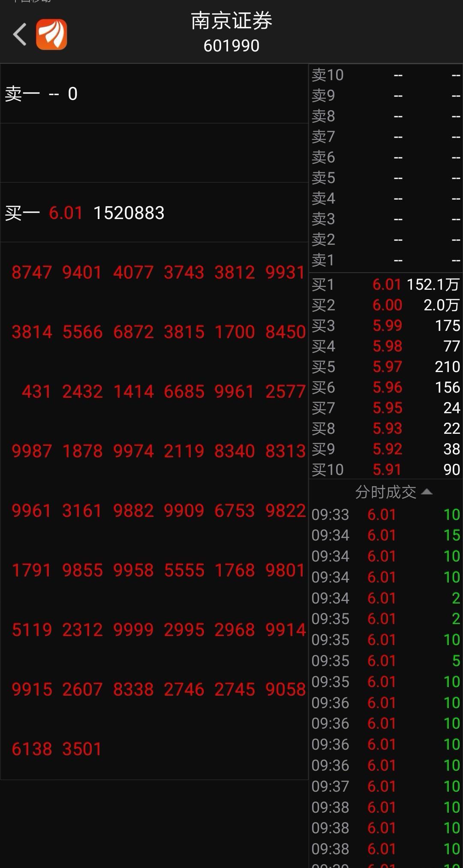Viewport: 463px width, 868px height.
Task: Tap queue order 1791
Action: (32, 570)
